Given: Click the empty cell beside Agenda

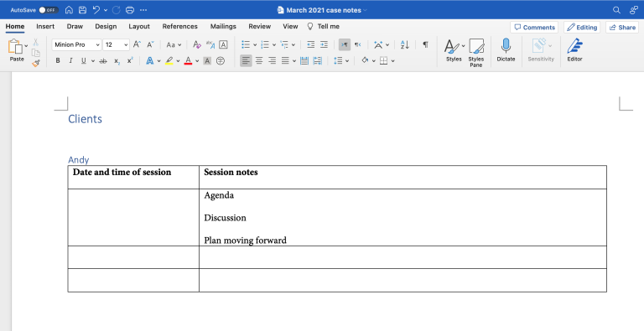Looking at the screenshot, I should [x=133, y=218].
